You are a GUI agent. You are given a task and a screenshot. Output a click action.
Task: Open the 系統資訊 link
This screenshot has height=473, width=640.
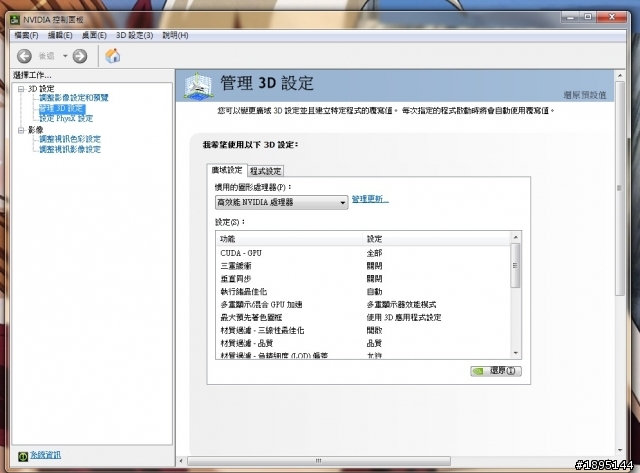click(x=45, y=455)
